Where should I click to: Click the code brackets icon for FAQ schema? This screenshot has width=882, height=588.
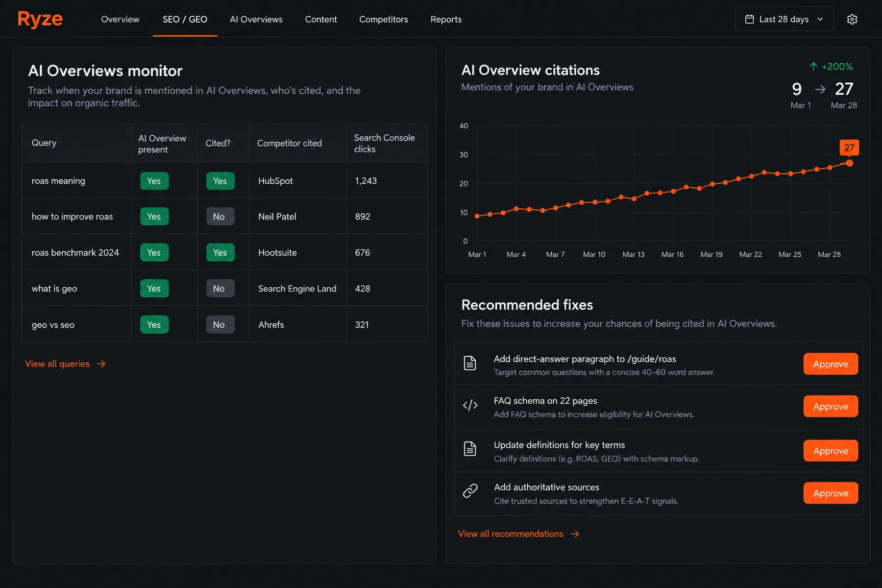coord(470,405)
